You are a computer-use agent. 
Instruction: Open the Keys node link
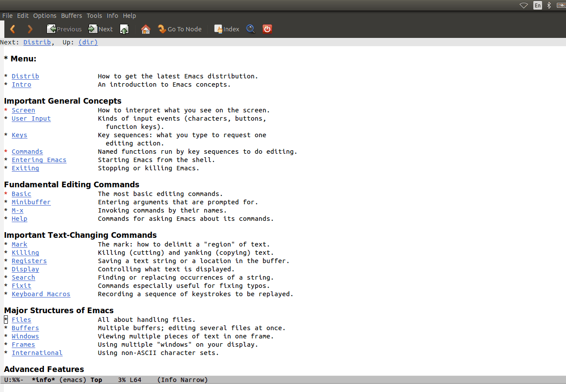[x=20, y=135]
